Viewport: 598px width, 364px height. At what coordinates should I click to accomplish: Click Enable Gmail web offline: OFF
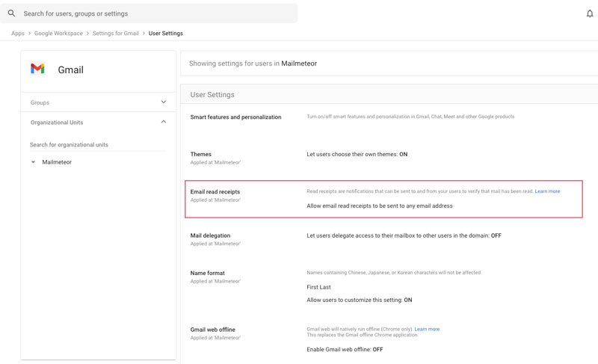point(345,349)
